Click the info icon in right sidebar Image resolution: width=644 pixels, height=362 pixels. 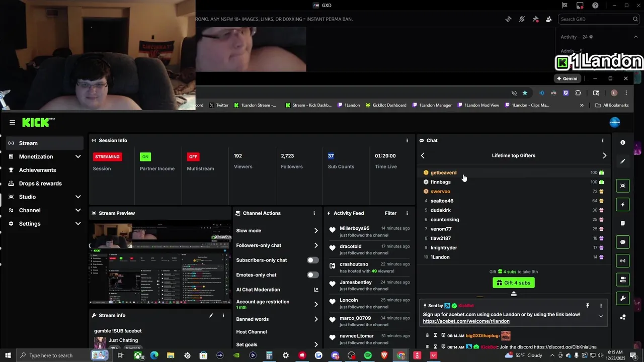(623, 143)
